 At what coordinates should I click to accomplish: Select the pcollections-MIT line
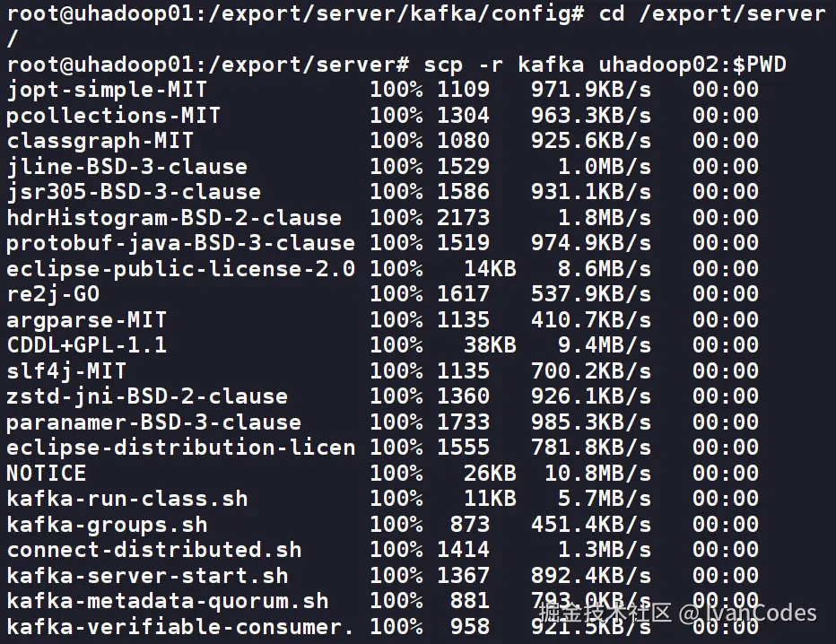click(x=113, y=116)
